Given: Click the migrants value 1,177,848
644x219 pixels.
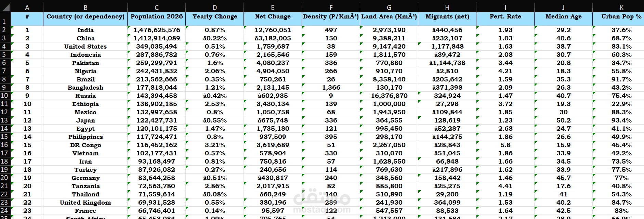Looking at the screenshot, I should [447, 47].
